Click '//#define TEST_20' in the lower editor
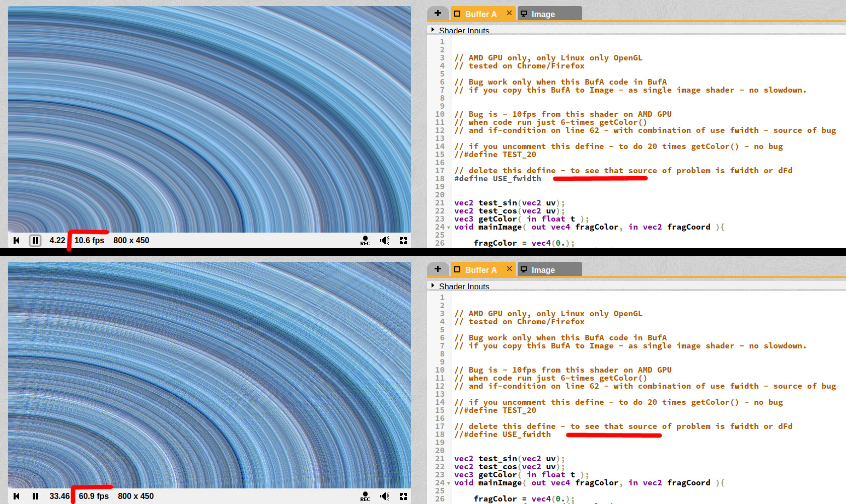Screen dimensions: 846x504 point(495,410)
